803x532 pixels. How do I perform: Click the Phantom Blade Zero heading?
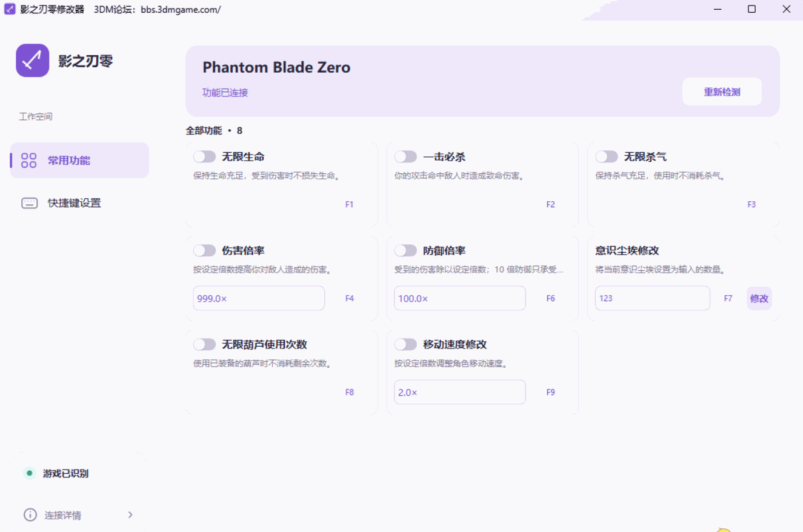(276, 67)
